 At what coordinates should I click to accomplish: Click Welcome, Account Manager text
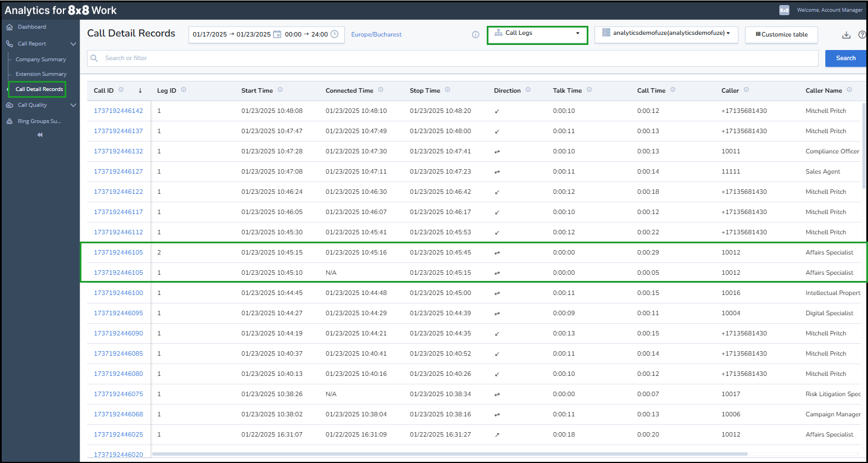coord(829,10)
